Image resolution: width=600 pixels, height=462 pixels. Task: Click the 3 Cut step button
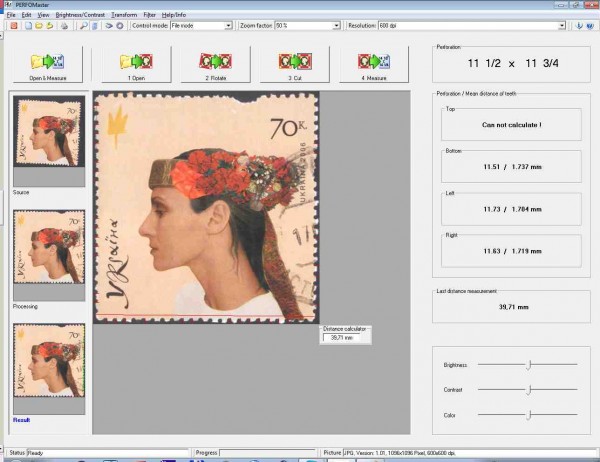tap(295, 65)
